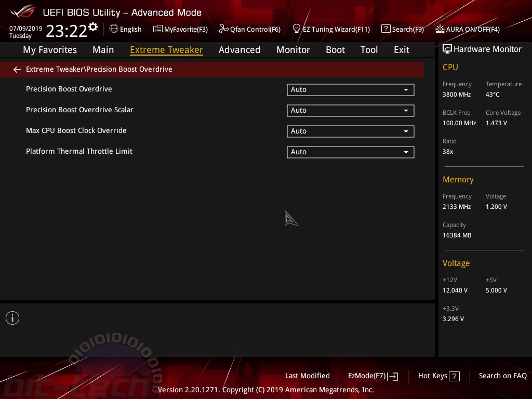The image size is (532, 399).
Task: Open Platform Thermal Throttle Limit dropdown
Action: 351,152
